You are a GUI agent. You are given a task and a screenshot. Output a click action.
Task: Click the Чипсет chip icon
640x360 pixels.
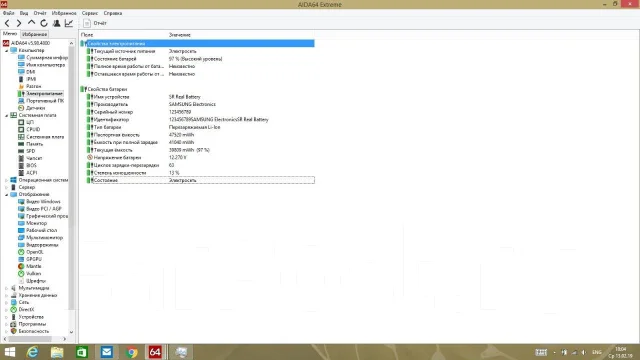tap(21, 158)
